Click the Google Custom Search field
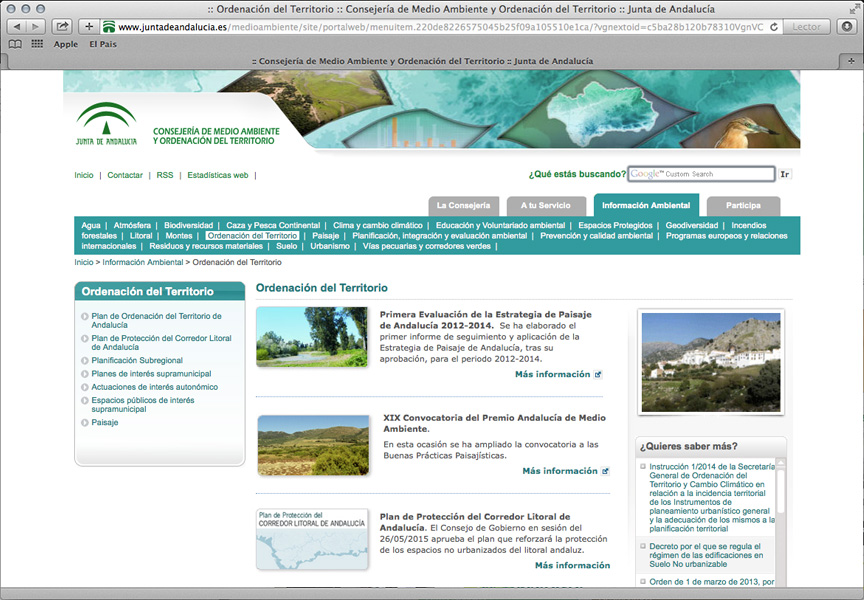 pos(700,174)
